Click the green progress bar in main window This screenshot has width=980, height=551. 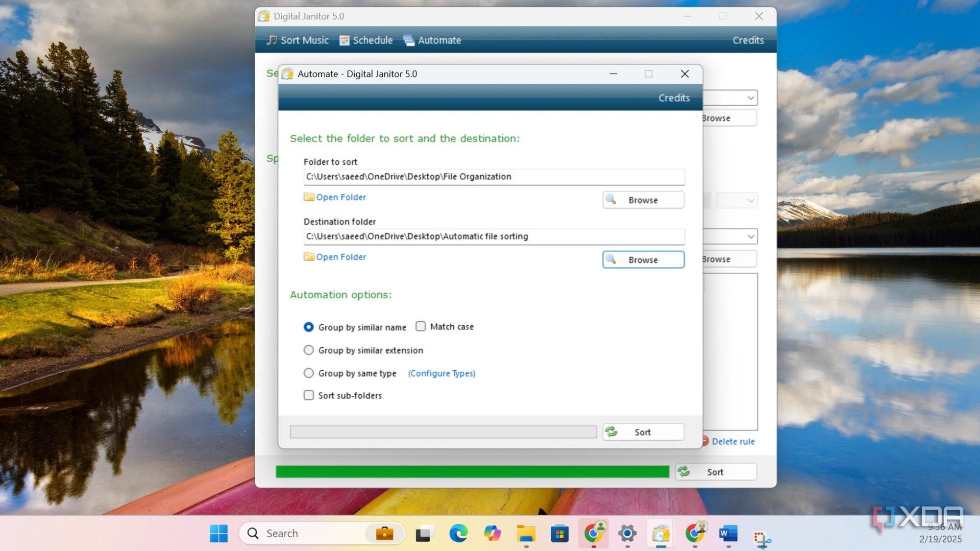472,472
